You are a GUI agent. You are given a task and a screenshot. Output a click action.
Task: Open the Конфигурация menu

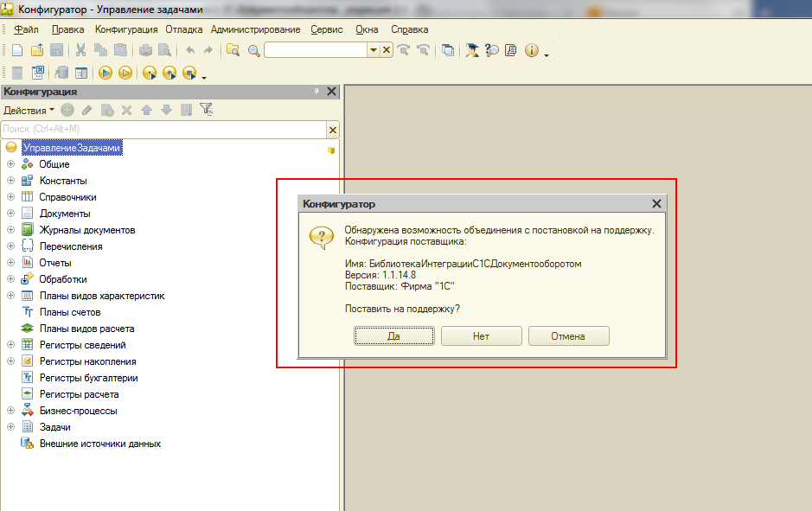(126, 29)
